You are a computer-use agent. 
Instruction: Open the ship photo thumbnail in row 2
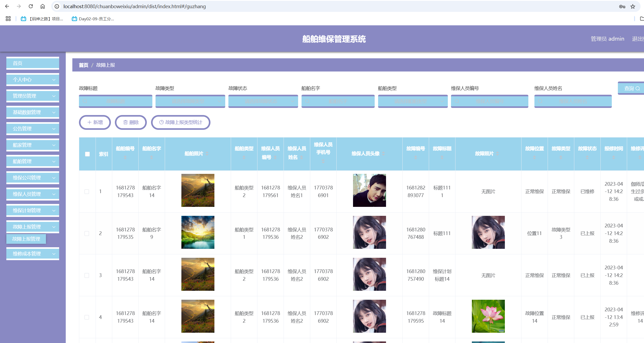[198, 232]
